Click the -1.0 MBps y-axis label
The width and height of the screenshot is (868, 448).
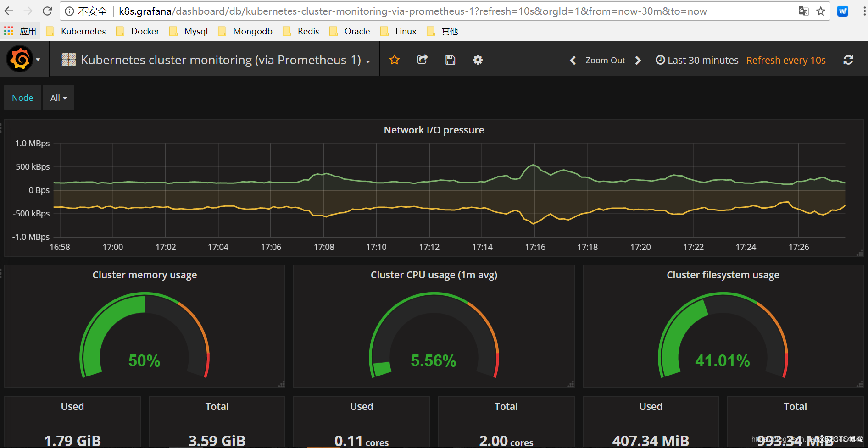click(x=31, y=237)
